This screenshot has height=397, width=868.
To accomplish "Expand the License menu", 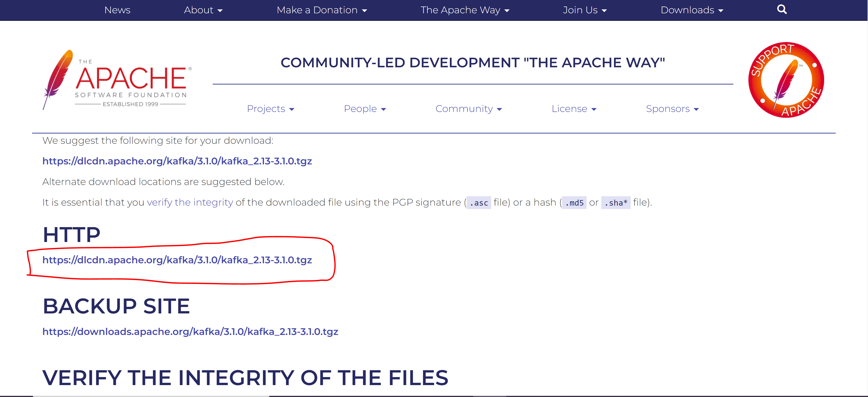I will pos(574,109).
